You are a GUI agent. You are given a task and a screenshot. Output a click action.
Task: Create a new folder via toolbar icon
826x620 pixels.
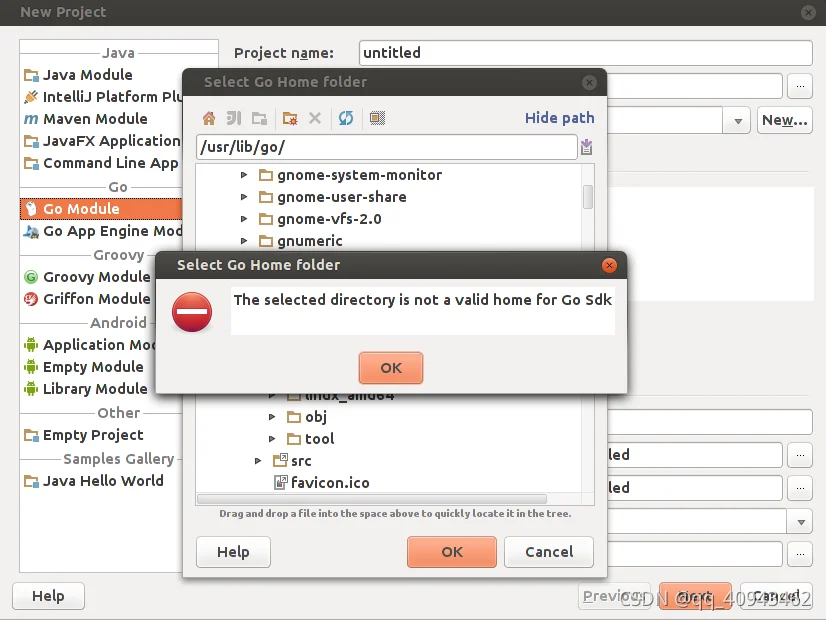(x=290, y=118)
